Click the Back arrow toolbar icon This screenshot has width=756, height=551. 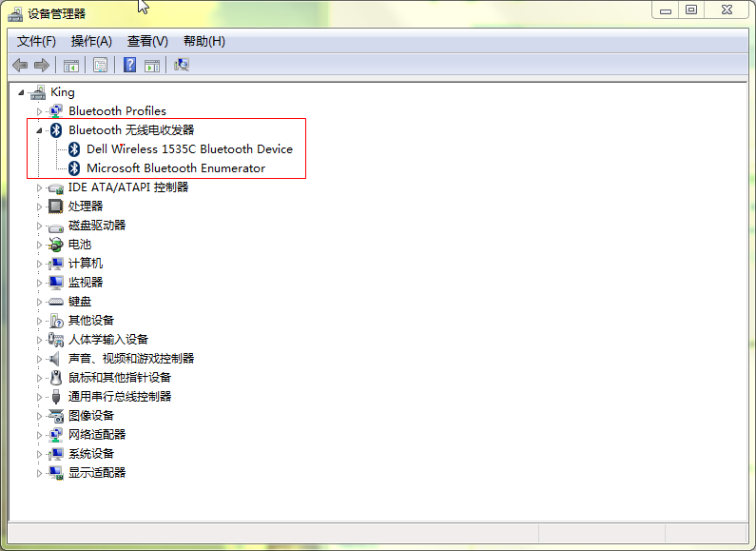tap(20, 65)
